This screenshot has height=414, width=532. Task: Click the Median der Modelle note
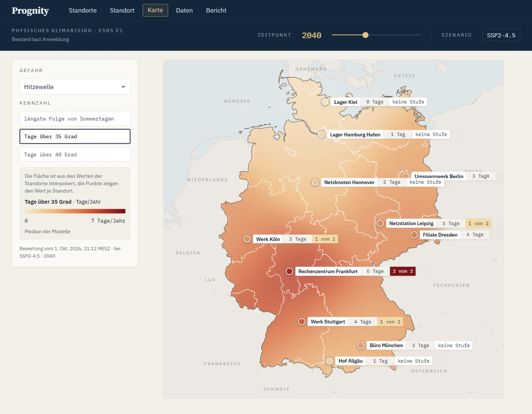coord(47,231)
